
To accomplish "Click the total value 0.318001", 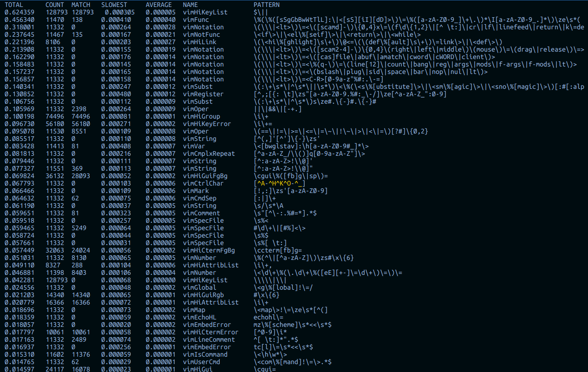I will click(20, 27).
